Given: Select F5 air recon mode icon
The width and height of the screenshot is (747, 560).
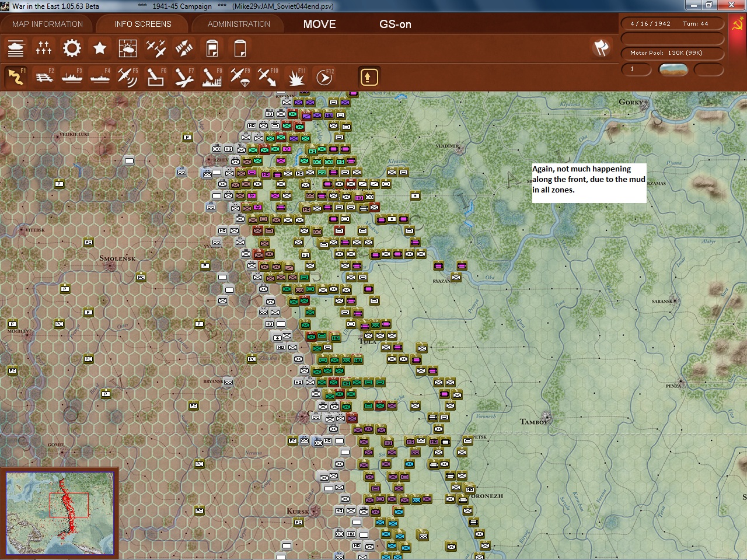Looking at the screenshot, I should pyautogui.click(x=128, y=77).
